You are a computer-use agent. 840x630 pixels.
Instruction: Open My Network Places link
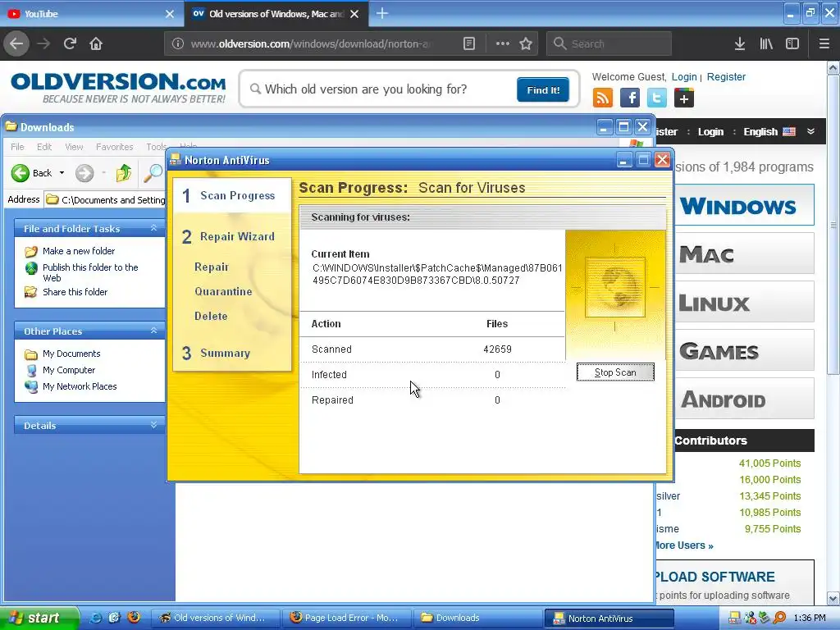click(x=80, y=386)
